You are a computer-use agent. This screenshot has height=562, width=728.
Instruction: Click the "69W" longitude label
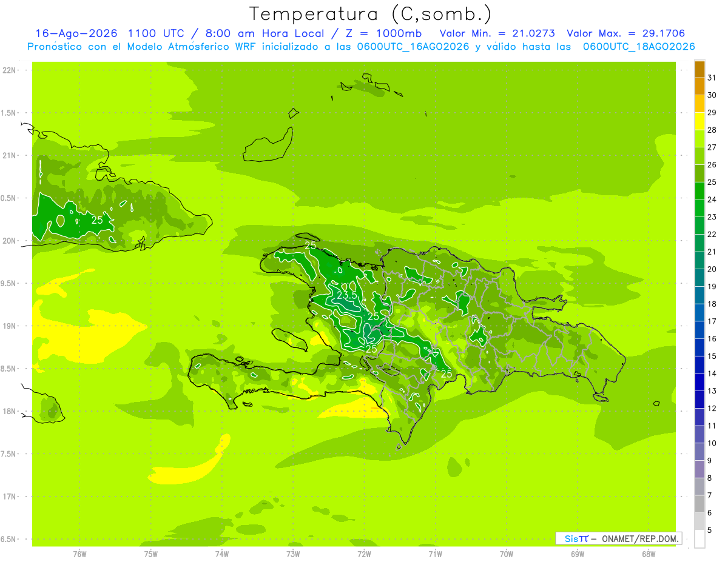(x=577, y=554)
